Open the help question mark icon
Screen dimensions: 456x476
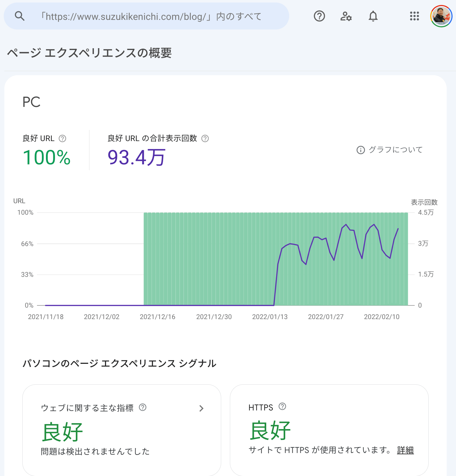click(x=319, y=16)
